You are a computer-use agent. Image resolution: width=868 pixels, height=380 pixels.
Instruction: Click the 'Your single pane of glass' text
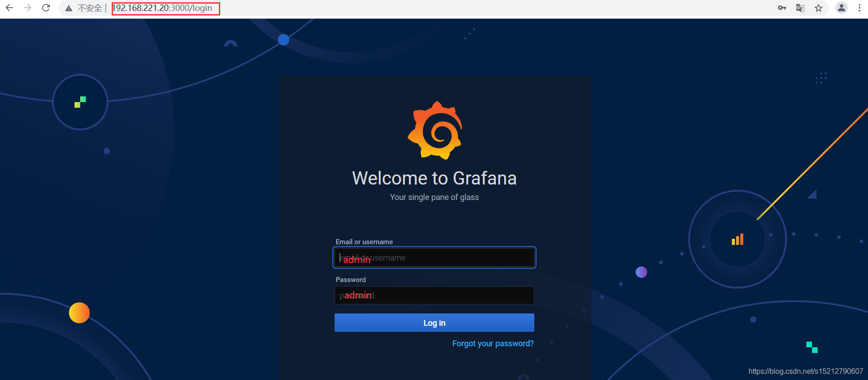click(x=434, y=197)
